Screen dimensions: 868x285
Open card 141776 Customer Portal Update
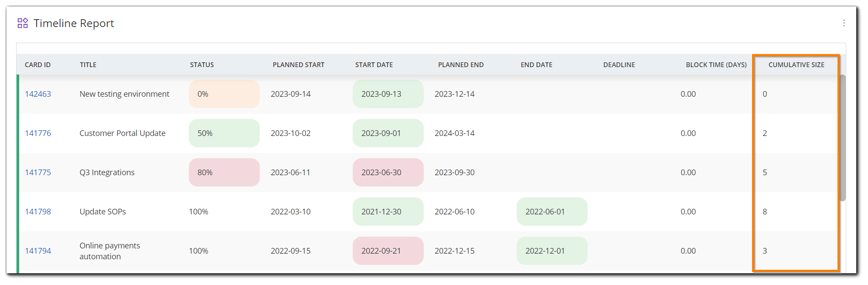click(38, 133)
